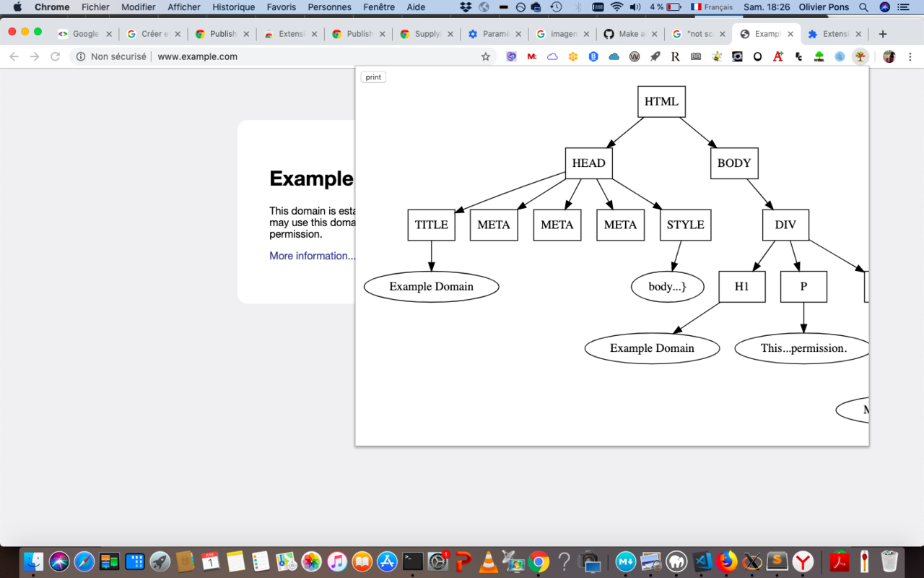Click the HTML tree extension icon
924x578 pixels.
pos(819,56)
